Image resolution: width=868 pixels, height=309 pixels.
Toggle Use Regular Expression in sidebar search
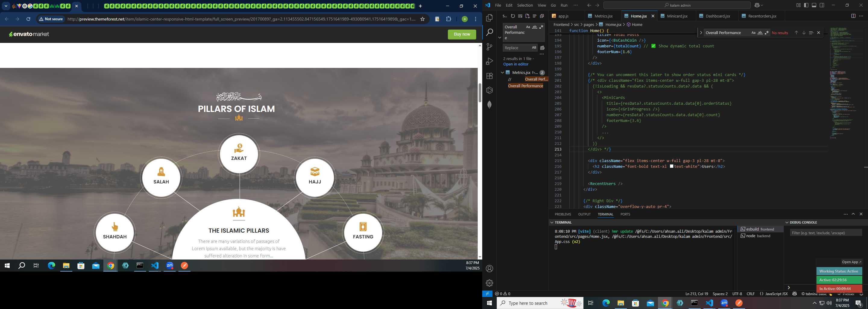541,27
